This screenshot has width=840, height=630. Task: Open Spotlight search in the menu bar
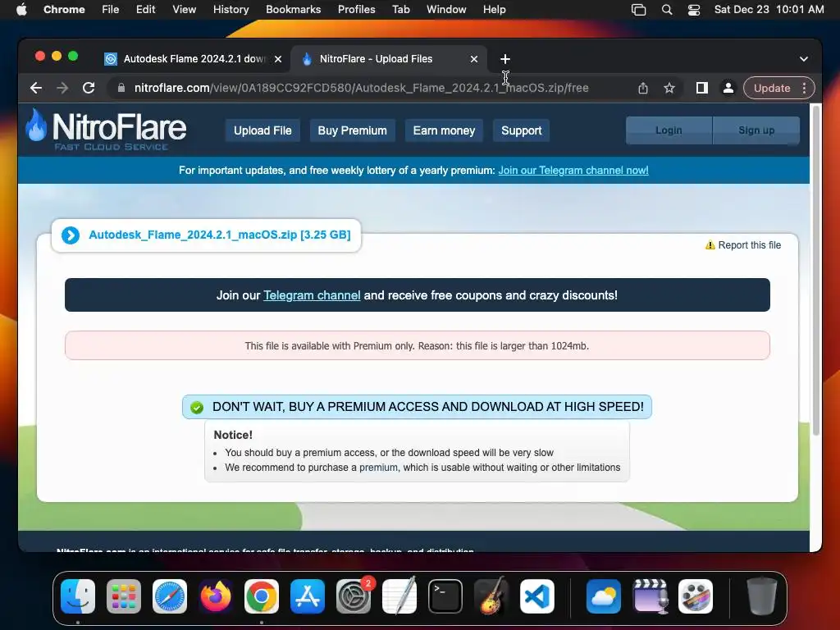click(x=667, y=10)
